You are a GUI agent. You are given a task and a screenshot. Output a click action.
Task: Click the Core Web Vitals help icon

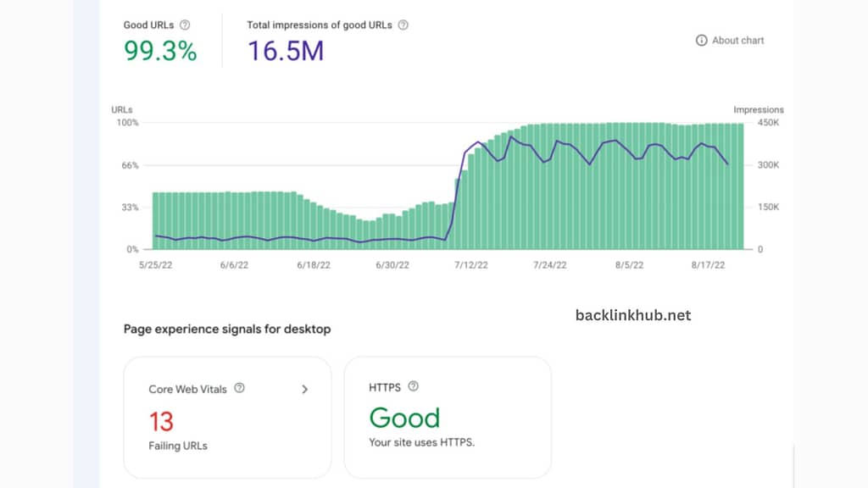coord(238,389)
